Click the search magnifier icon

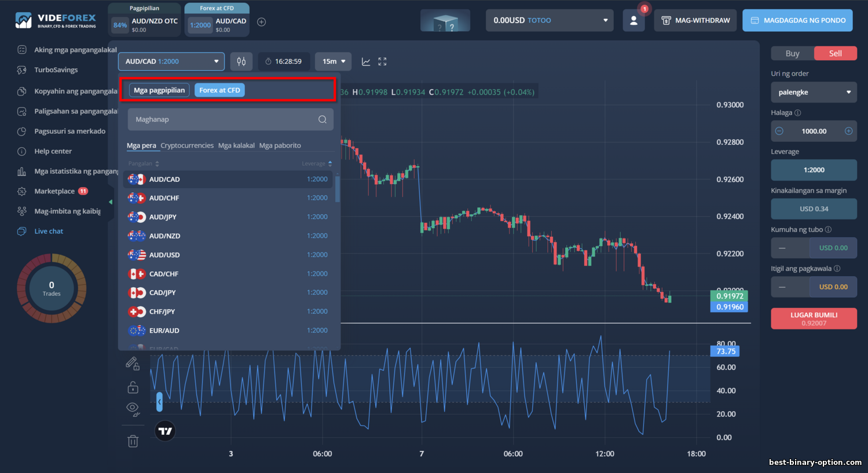323,119
